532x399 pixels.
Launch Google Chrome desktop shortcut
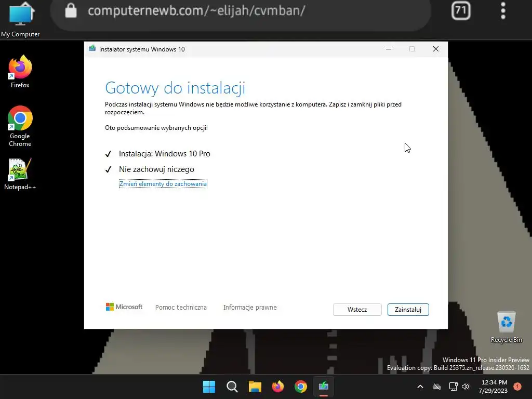tap(20, 126)
